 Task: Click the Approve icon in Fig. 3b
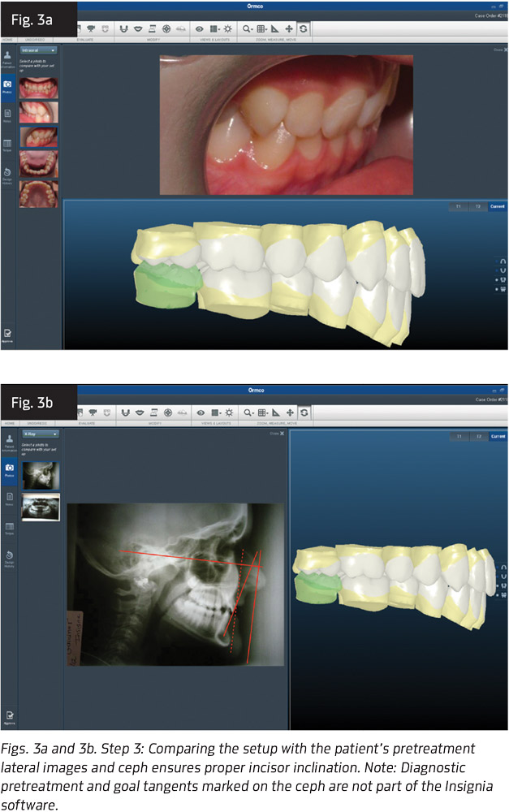tap(8, 716)
